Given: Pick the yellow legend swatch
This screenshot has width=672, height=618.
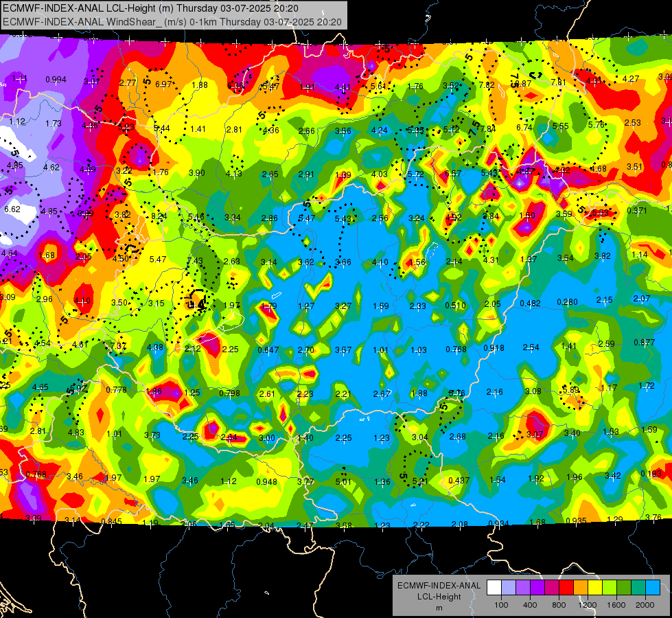Looking at the screenshot, I should click(595, 588).
